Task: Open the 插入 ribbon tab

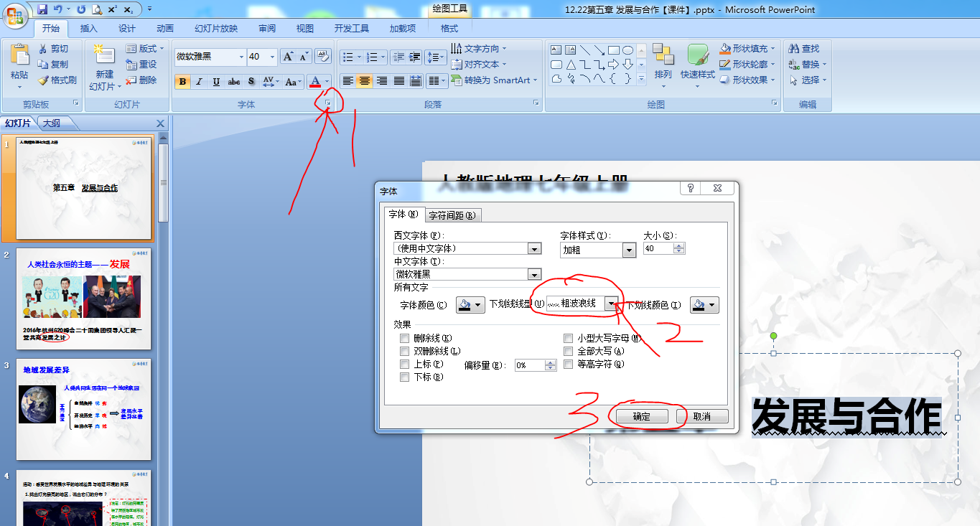Action: (88, 28)
